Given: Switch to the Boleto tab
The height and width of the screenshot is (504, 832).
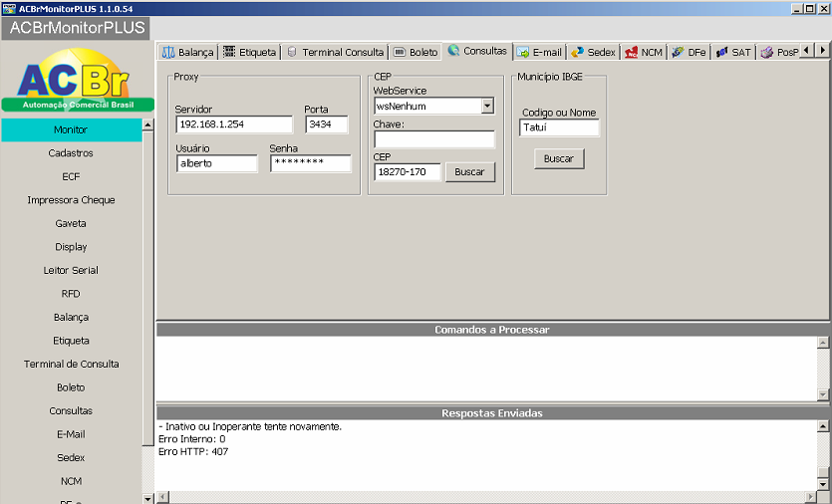Looking at the screenshot, I should click(416, 52).
